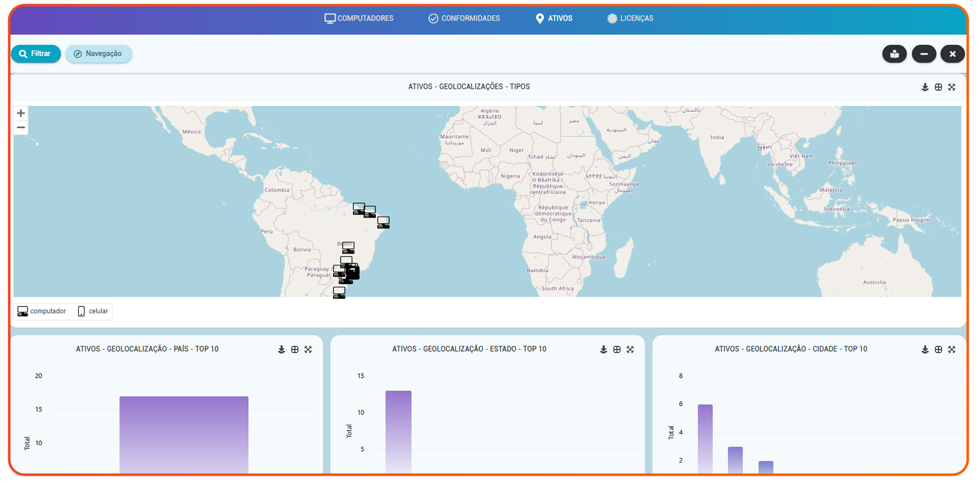Show data table for País Top 10
The image size is (980, 487).
coord(295,350)
